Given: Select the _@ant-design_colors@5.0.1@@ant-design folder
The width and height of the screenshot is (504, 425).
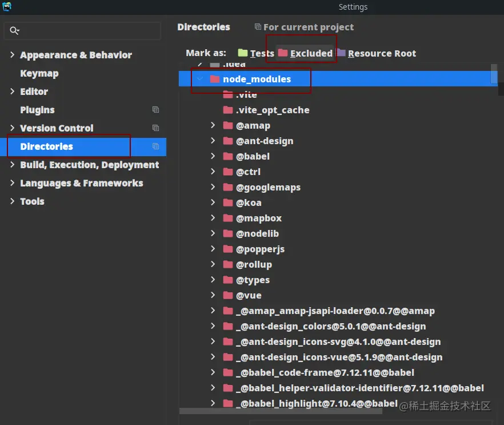Looking at the screenshot, I should click(x=331, y=326).
